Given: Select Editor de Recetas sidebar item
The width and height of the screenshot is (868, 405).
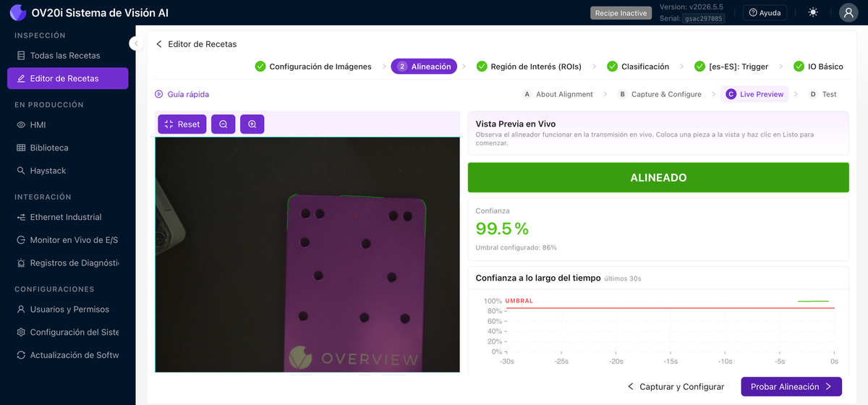Looking at the screenshot, I should point(67,78).
